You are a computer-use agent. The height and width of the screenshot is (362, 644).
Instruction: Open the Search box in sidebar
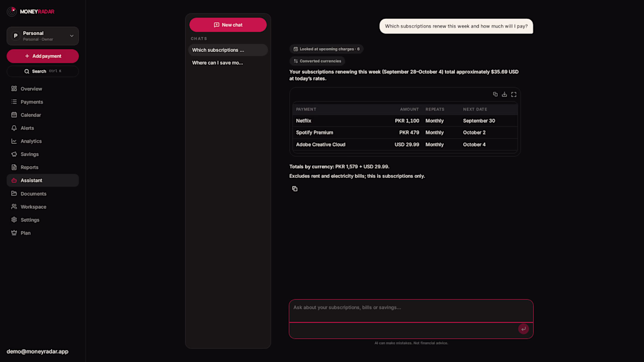point(43,71)
